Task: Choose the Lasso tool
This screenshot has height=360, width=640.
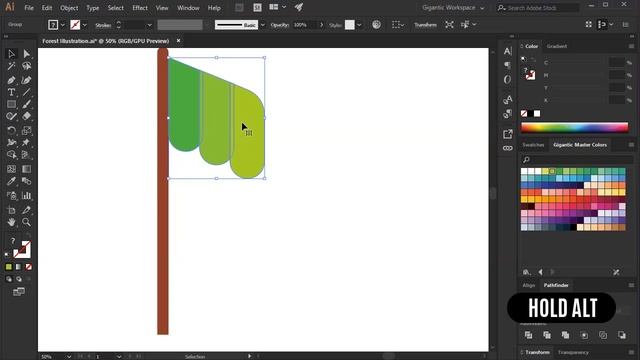Action: point(27,66)
